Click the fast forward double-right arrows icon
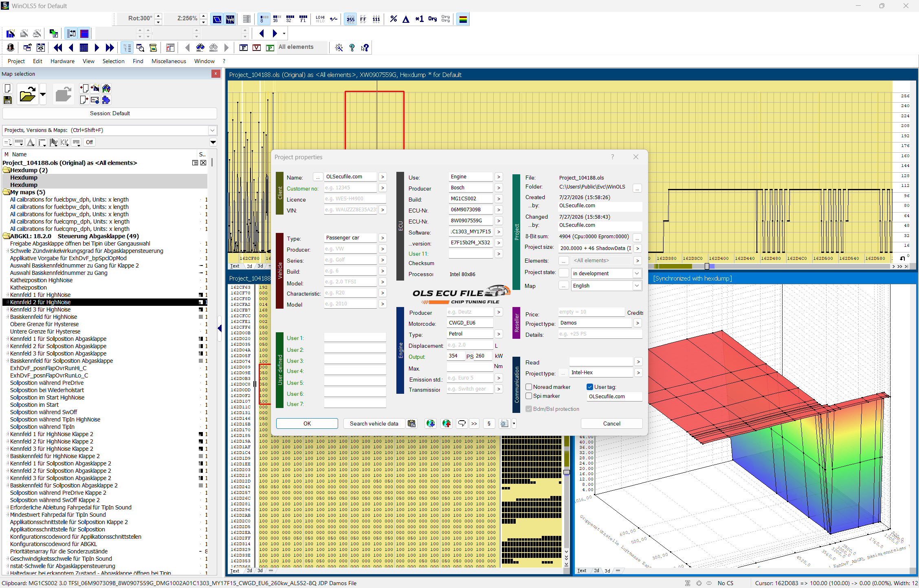919x588 pixels. [x=110, y=48]
